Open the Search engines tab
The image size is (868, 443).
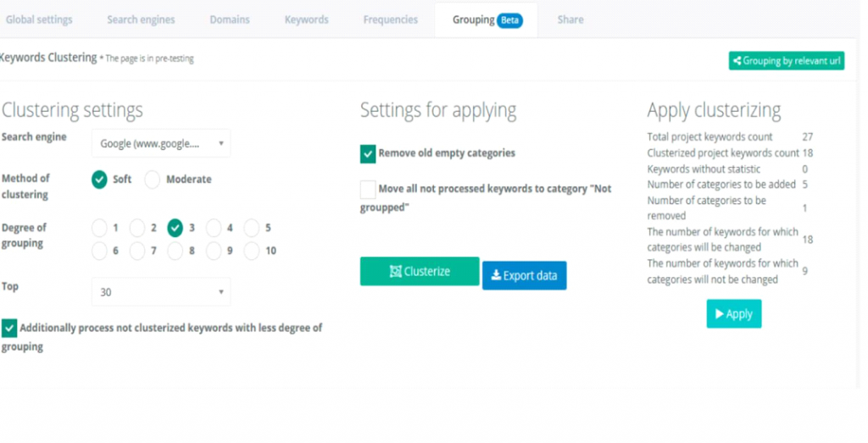coord(141,19)
